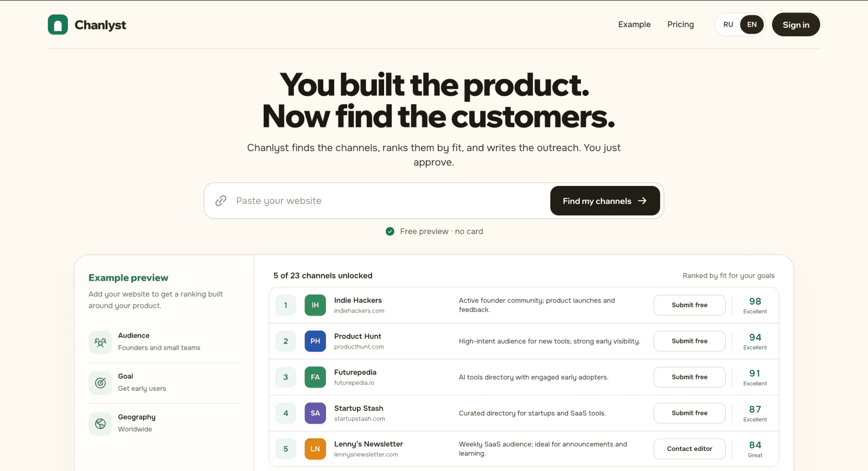Click Find my channels button
This screenshot has width=868, height=471.
coord(605,201)
